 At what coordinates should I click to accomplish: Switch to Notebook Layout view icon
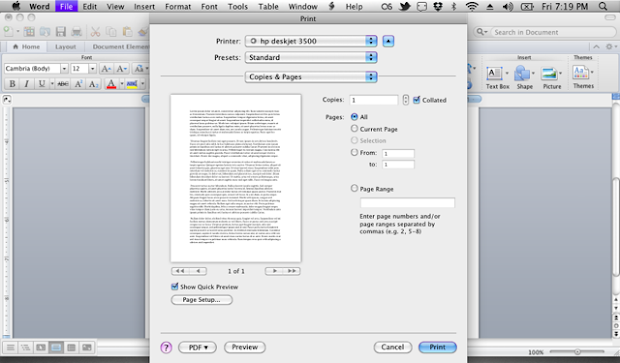[x=71, y=348]
